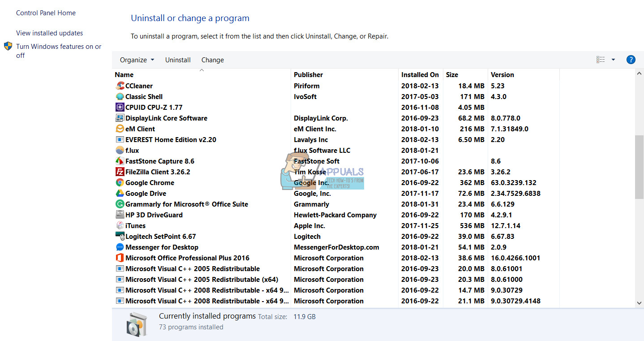
Task: Click the Messenger for Desktop icon
Action: pos(120,247)
